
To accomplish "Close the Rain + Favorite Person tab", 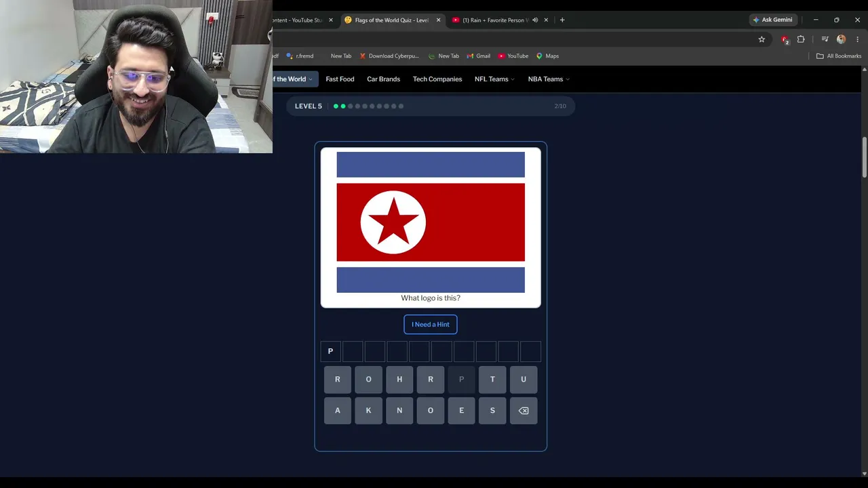I will tap(546, 20).
